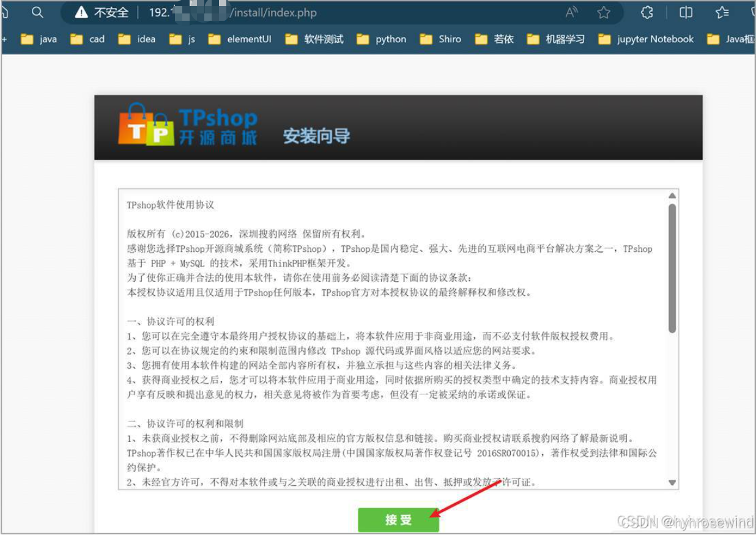Viewport: 756px width, 535px height.
Task: Open the Shiro bookmark folder
Action: click(440, 39)
